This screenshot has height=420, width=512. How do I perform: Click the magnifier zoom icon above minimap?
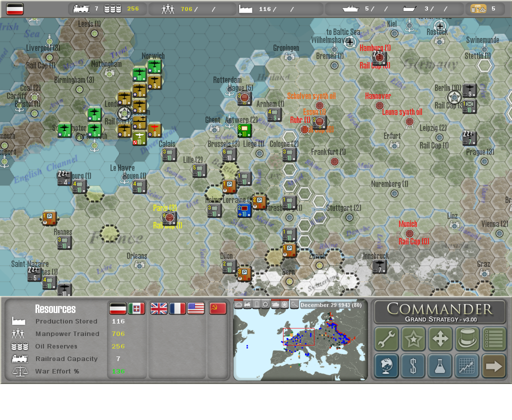pyautogui.click(x=294, y=304)
